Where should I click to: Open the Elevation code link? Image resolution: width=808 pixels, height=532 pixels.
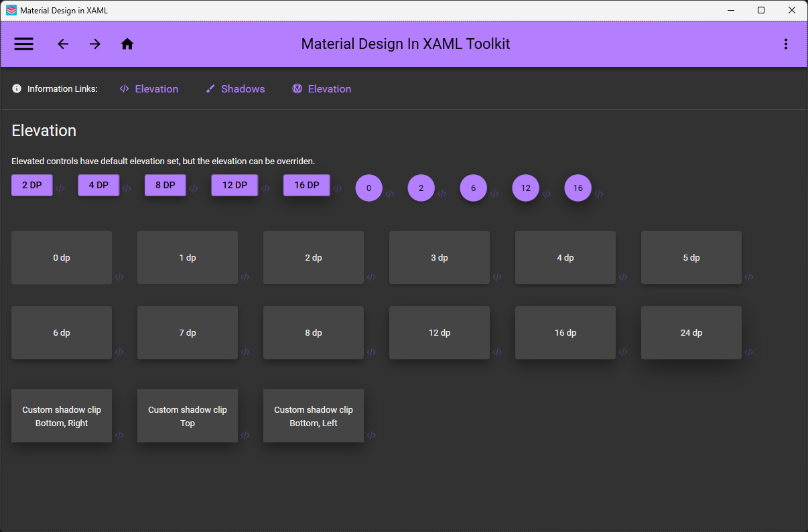pos(149,88)
